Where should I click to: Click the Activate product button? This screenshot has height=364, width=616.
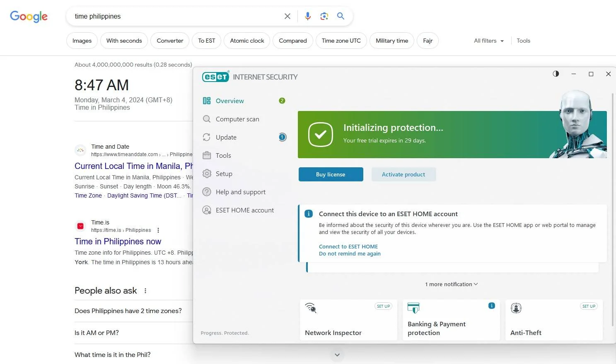click(403, 174)
